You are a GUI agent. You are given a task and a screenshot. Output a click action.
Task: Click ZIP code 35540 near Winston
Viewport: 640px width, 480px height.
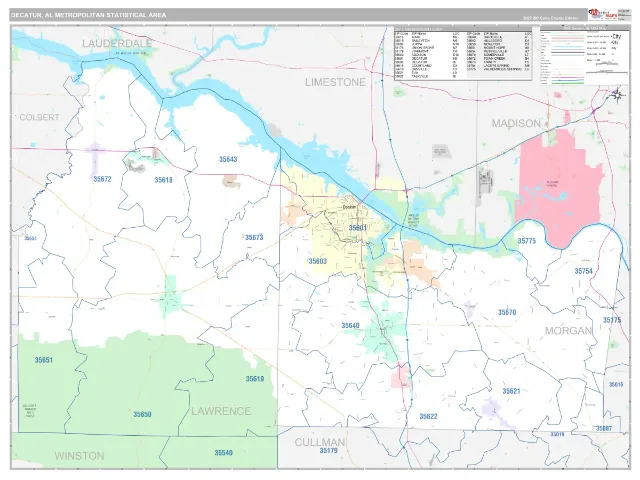[224, 453]
